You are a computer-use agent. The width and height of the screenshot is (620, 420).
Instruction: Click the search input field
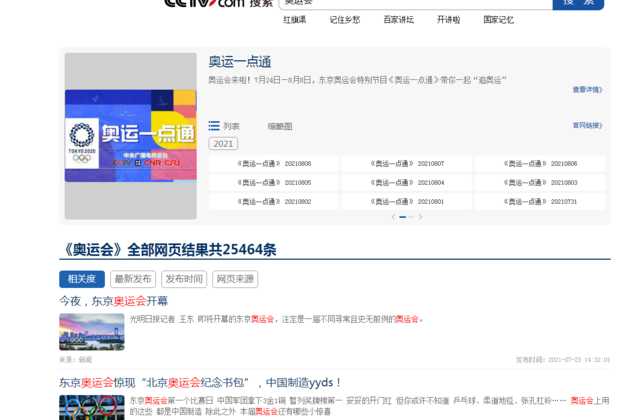click(416, 4)
